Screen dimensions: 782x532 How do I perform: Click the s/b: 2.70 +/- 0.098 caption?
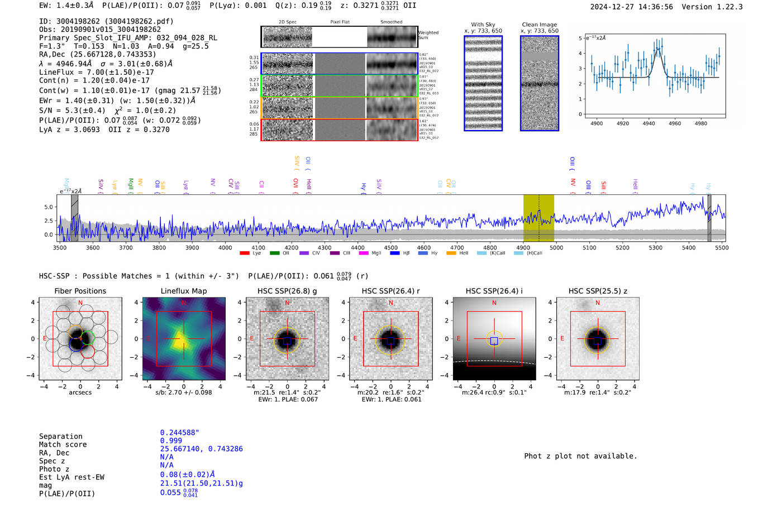[184, 392]
